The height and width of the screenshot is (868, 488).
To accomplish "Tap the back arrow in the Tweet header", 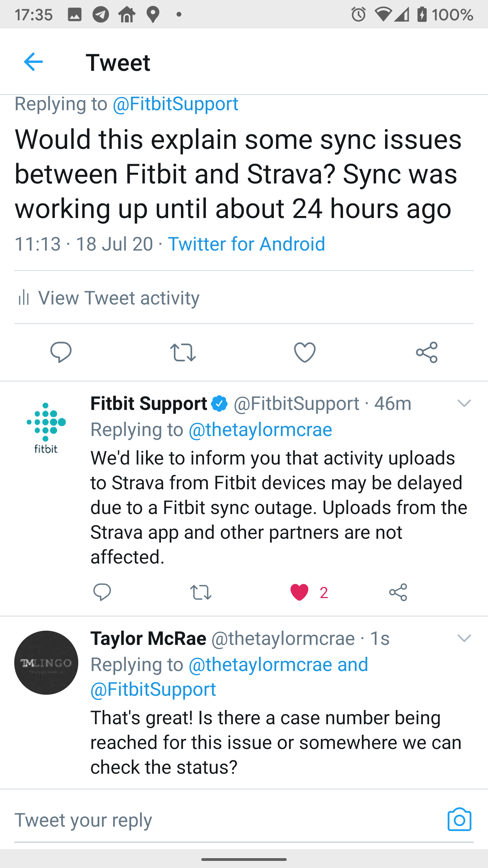I will click(x=33, y=62).
